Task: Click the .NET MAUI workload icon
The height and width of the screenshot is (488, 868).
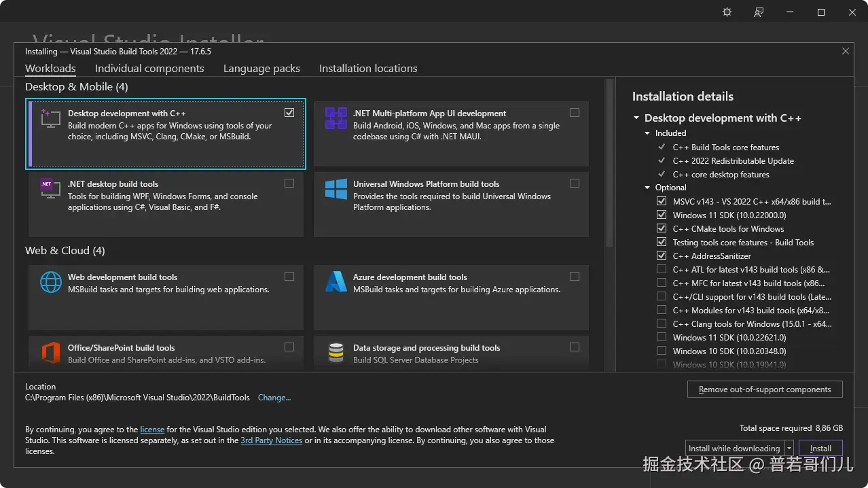Action: click(336, 118)
